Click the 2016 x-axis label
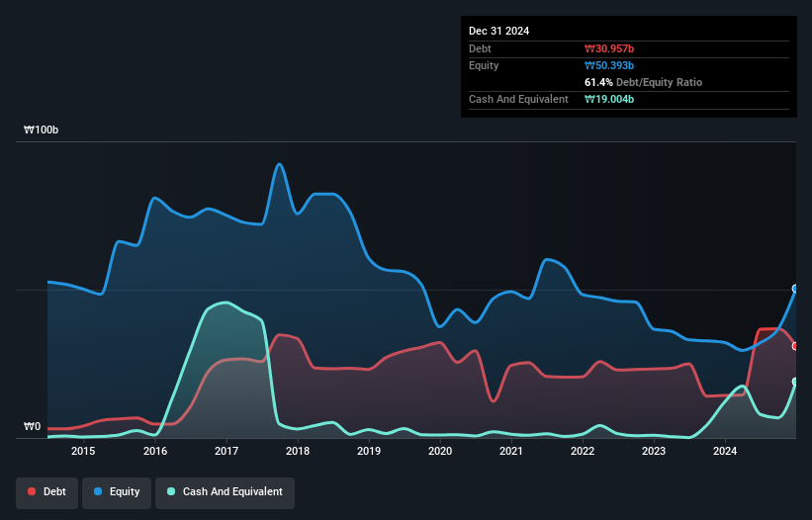This screenshot has width=812, height=520. click(155, 451)
